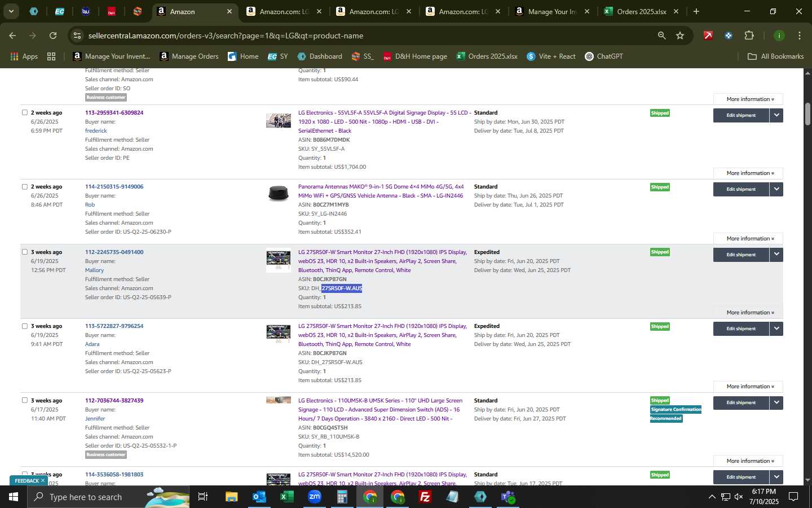812x508 pixels.
Task: Select checkbox for order 112-7036744-3827439
Action: (24, 400)
